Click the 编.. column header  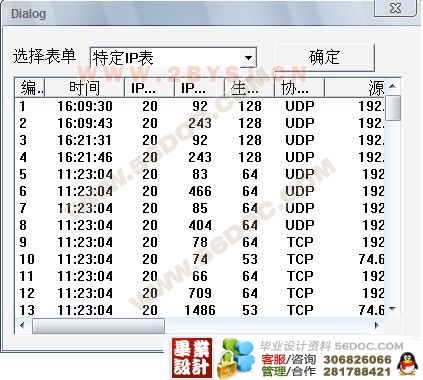tap(30, 88)
